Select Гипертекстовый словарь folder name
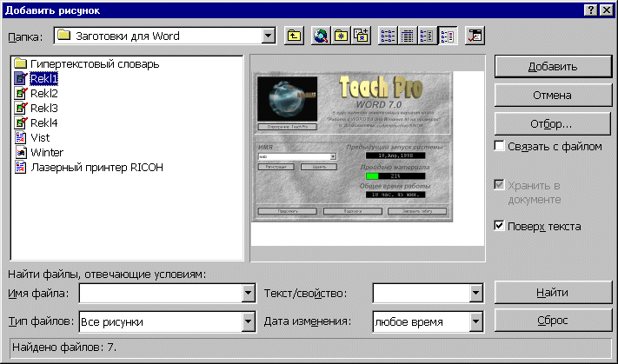618x364 pixels. 95,63
